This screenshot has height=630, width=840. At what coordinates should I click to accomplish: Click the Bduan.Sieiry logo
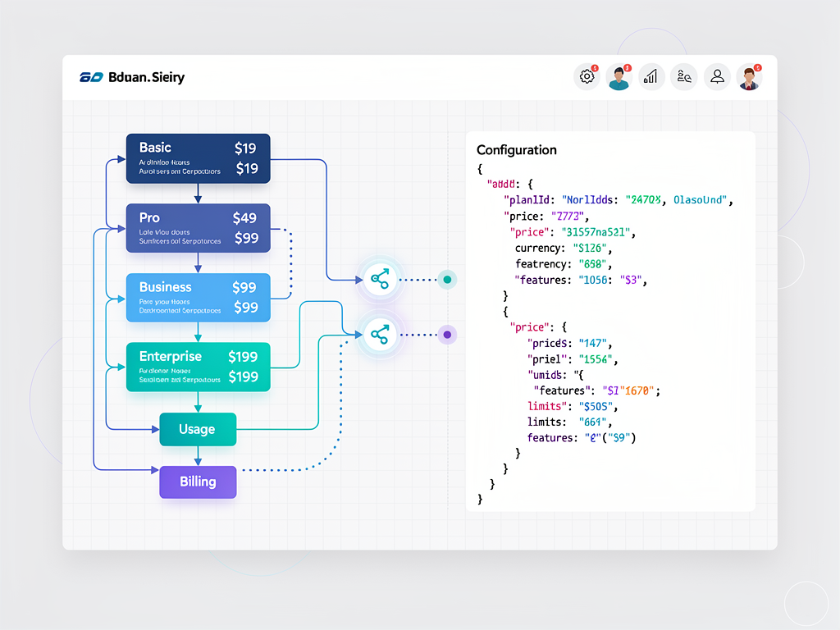click(91, 77)
